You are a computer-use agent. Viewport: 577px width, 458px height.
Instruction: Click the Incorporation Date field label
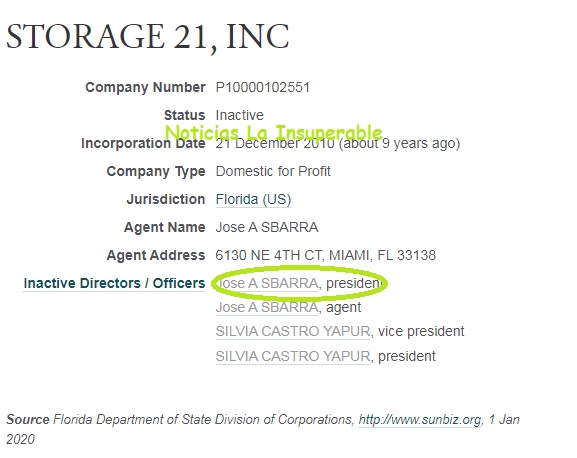tap(143, 143)
